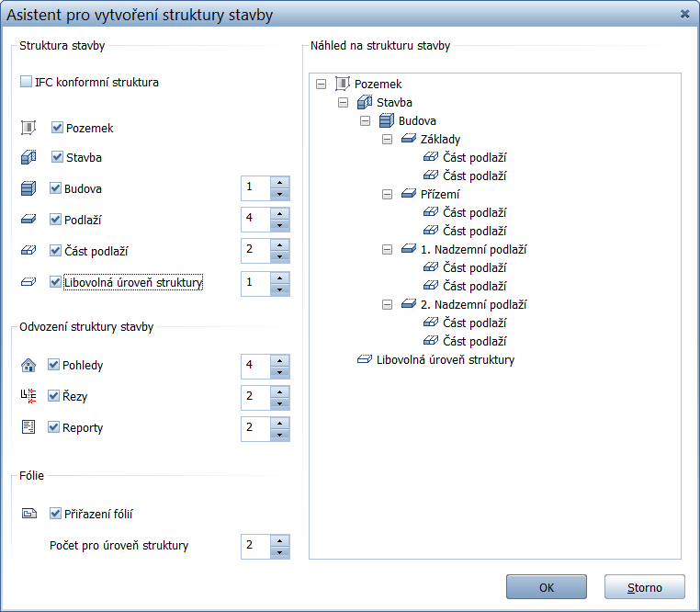Increase the Podlaží count with up arrow
Viewport: 700px width, 612px height.
coord(280,214)
